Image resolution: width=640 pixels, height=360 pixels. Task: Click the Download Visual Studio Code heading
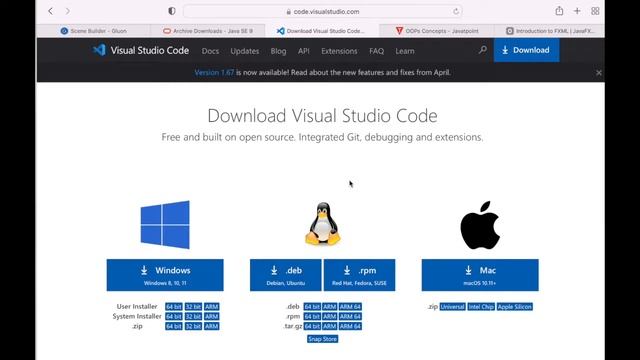coord(322,116)
